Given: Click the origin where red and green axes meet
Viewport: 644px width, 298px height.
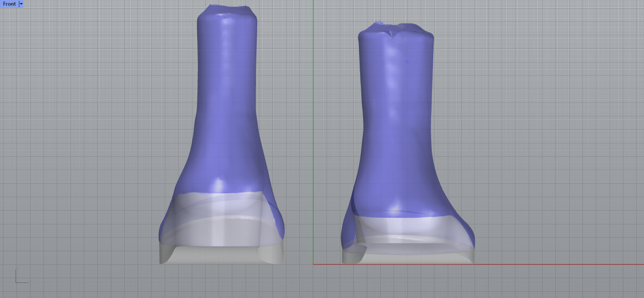Looking at the screenshot, I should (313, 264).
